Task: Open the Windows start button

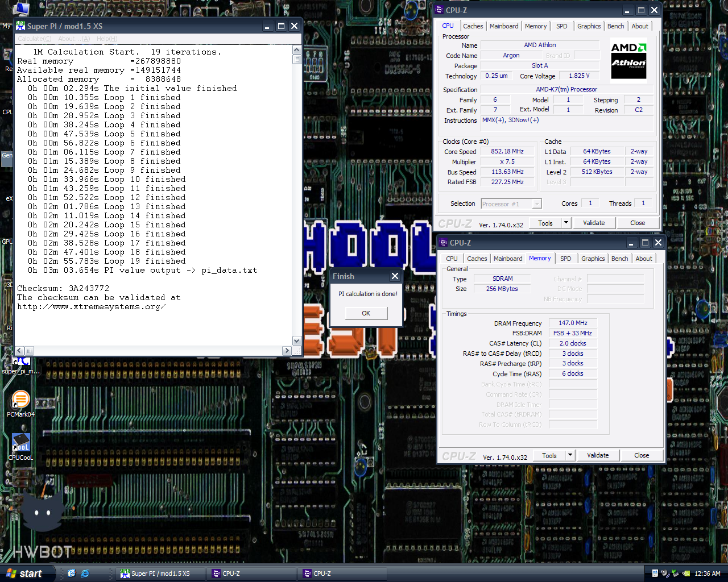Action: pyautogui.click(x=27, y=573)
